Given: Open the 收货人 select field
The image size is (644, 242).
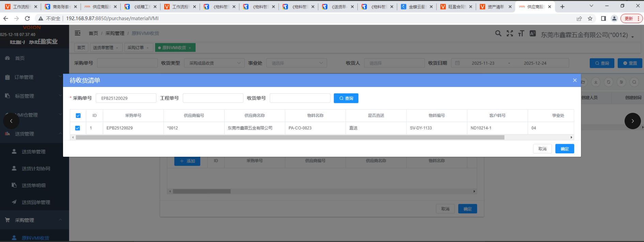Looking at the screenshot, I should tap(394, 63).
